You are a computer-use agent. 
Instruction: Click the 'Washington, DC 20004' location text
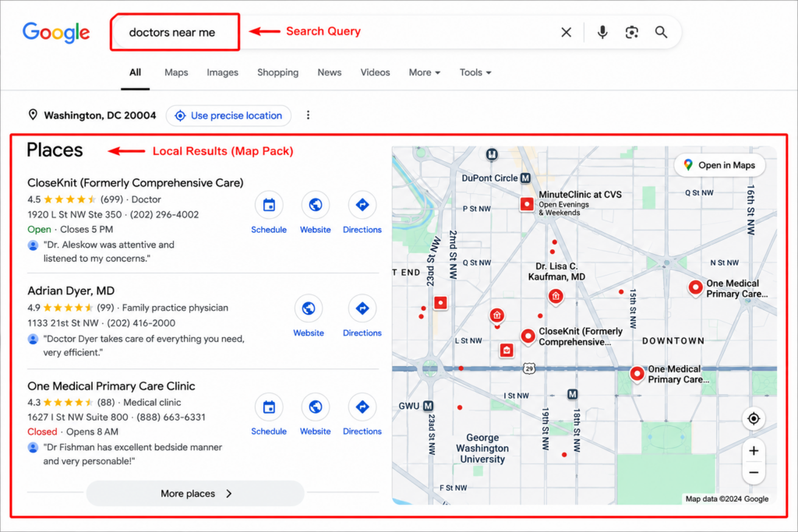(x=100, y=115)
